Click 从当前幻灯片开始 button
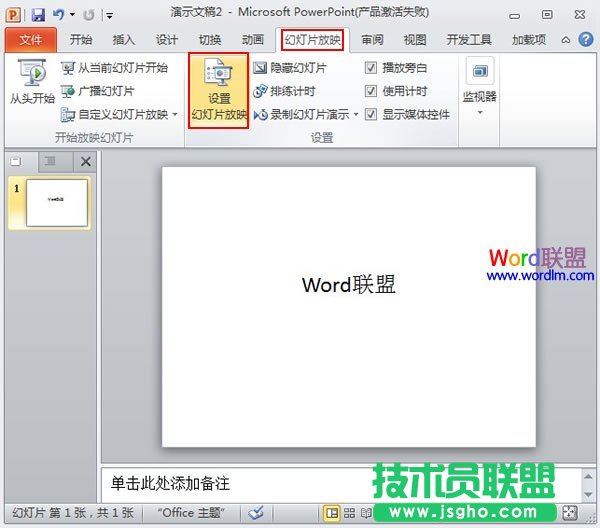 coord(114,68)
